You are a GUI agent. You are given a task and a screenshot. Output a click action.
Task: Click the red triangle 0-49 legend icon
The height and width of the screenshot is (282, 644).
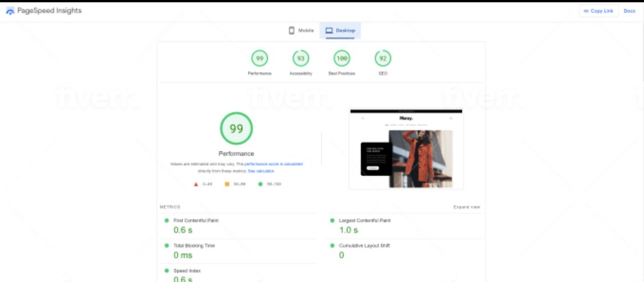coord(196,184)
